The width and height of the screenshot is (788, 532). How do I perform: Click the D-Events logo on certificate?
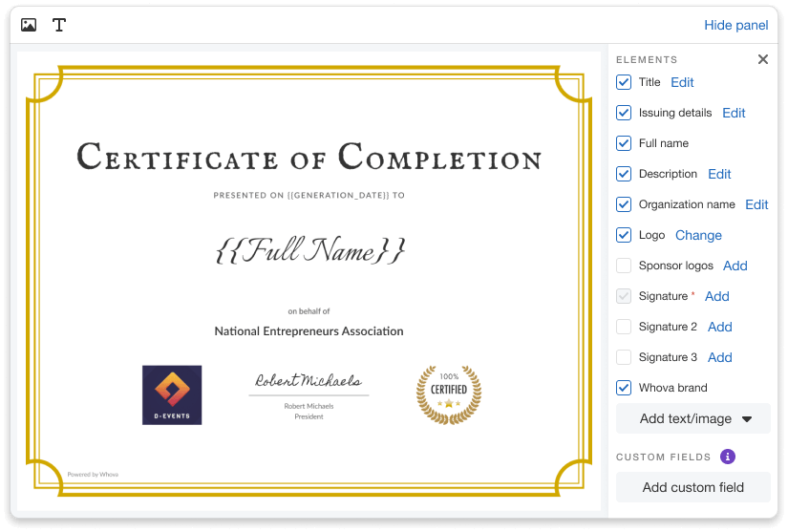coord(172,394)
